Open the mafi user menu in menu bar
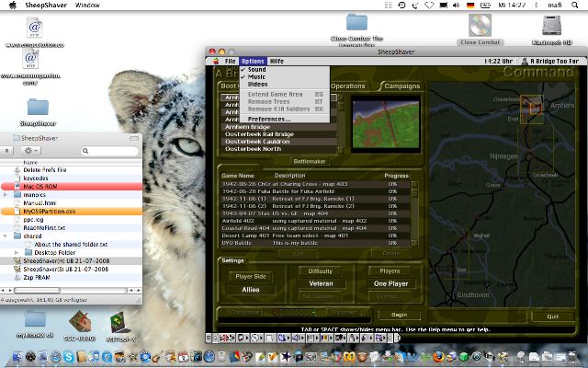This screenshot has width=588, height=368. coord(555,6)
